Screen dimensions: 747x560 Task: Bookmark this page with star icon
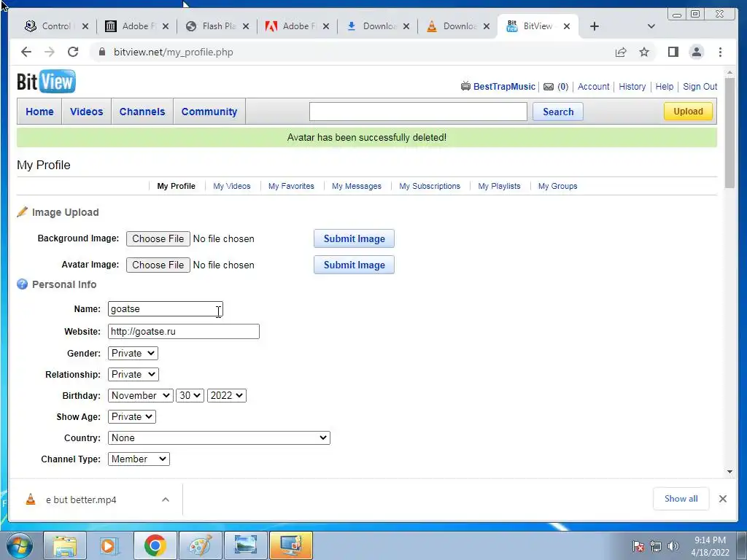click(x=644, y=52)
